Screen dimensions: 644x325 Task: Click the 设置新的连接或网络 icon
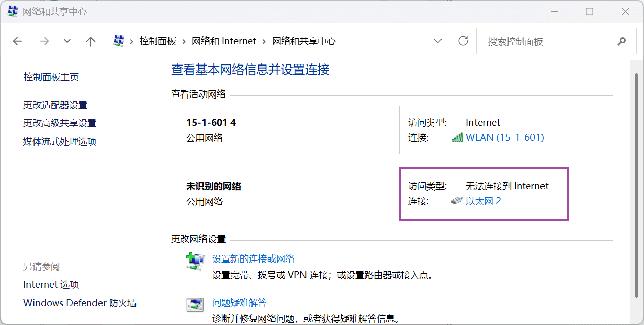pyautogui.click(x=195, y=261)
